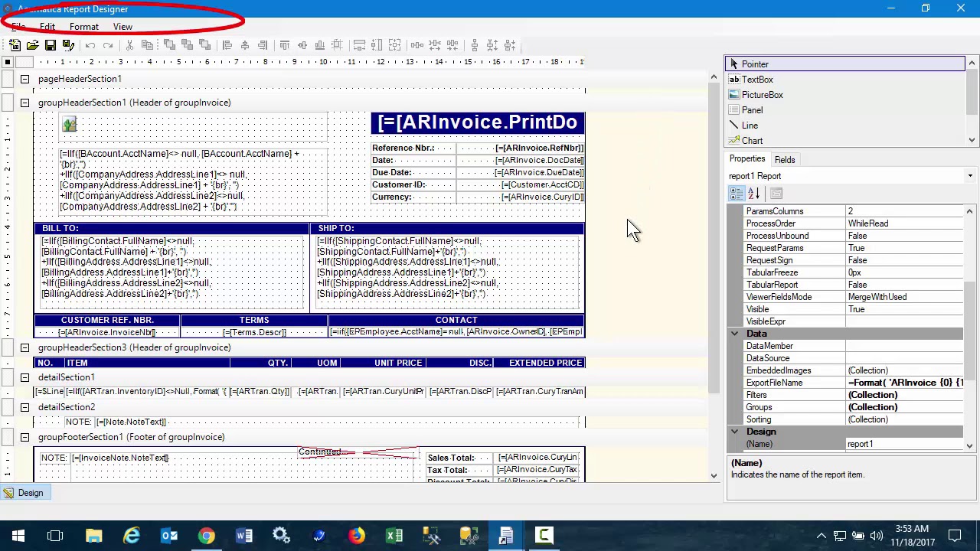The width and height of the screenshot is (980, 551).
Task: Click the Redo arrow icon
Action: [108, 45]
